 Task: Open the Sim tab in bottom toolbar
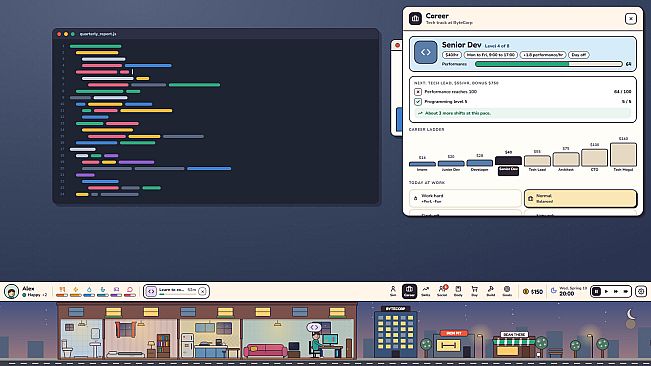393,291
